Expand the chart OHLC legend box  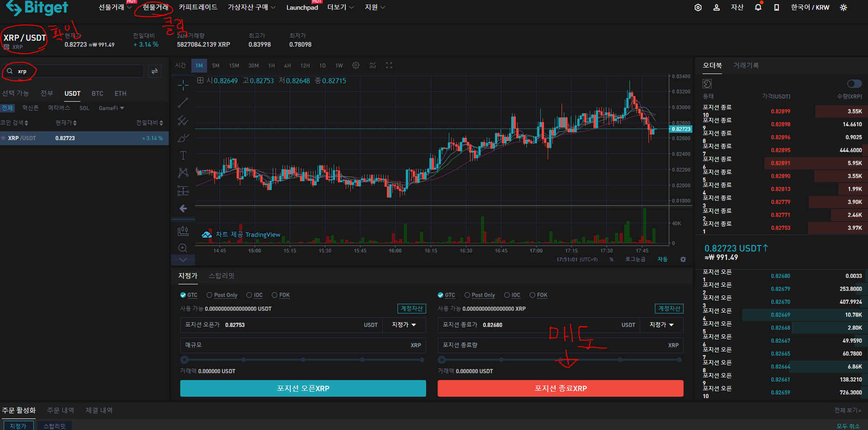tap(200, 80)
